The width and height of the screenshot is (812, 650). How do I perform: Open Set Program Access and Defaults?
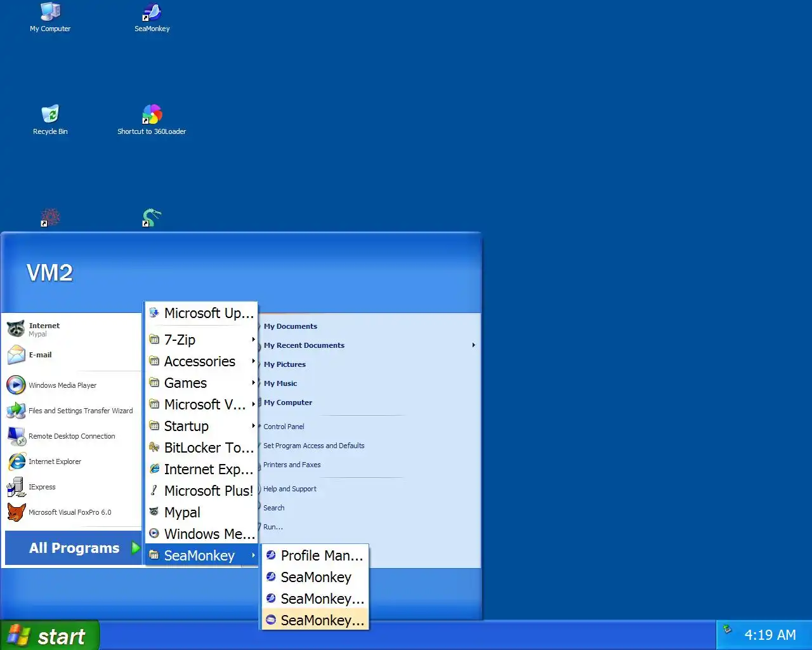[314, 446]
